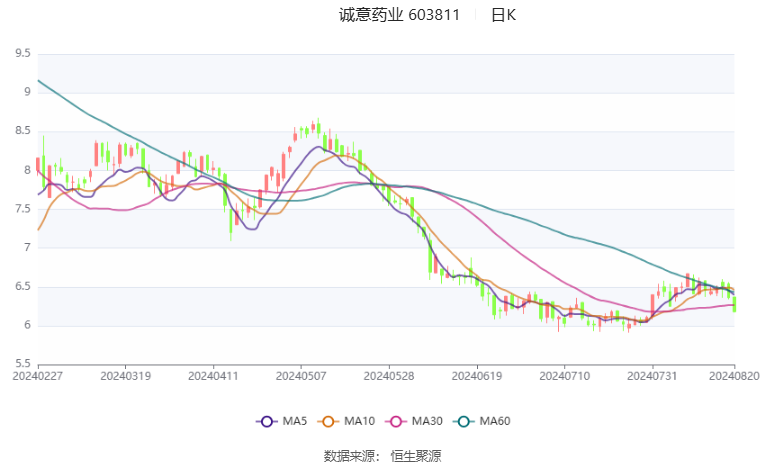Click the 20240619 date axis label
The width and height of the screenshot is (765, 465).
click(x=477, y=376)
